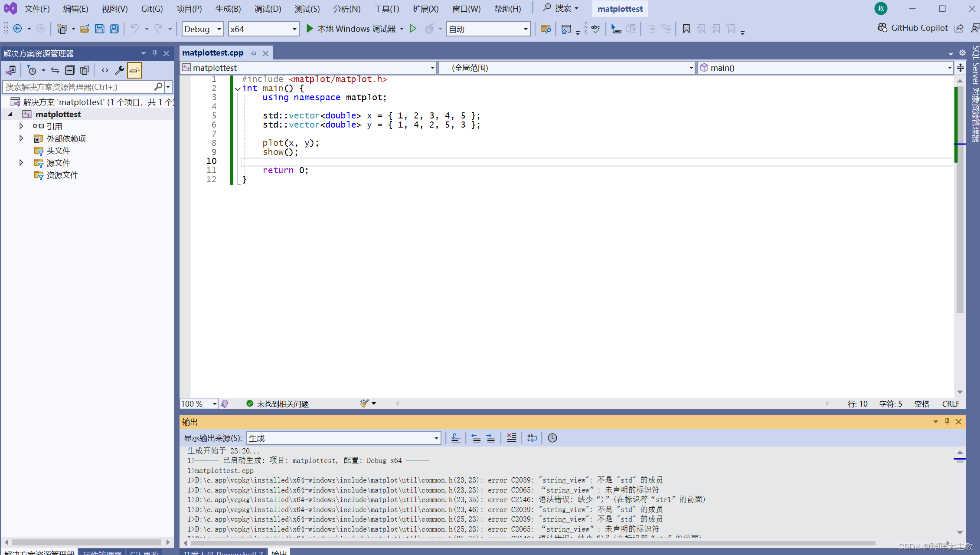Toggle the pin on the matplottest.cpp tab

tap(254, 53)
